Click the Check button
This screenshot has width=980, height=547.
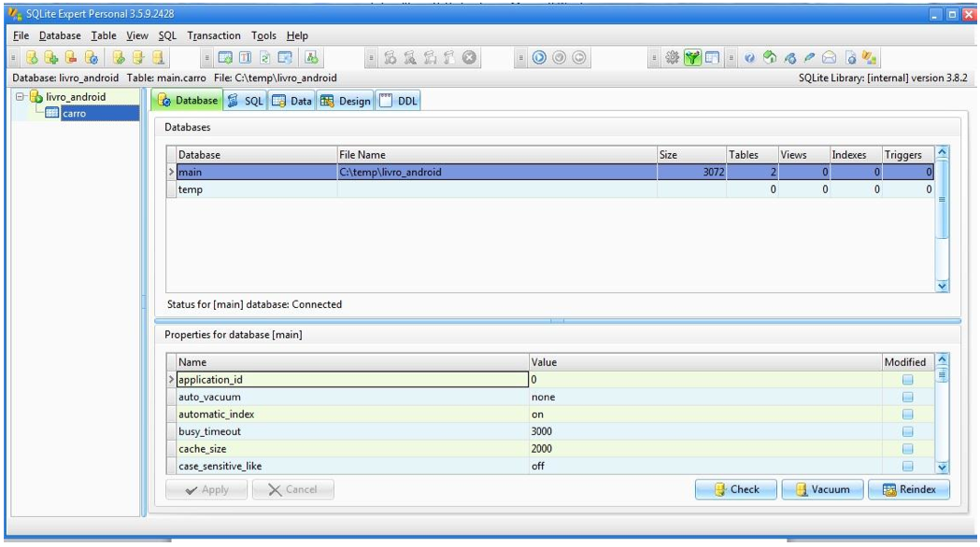736,489
